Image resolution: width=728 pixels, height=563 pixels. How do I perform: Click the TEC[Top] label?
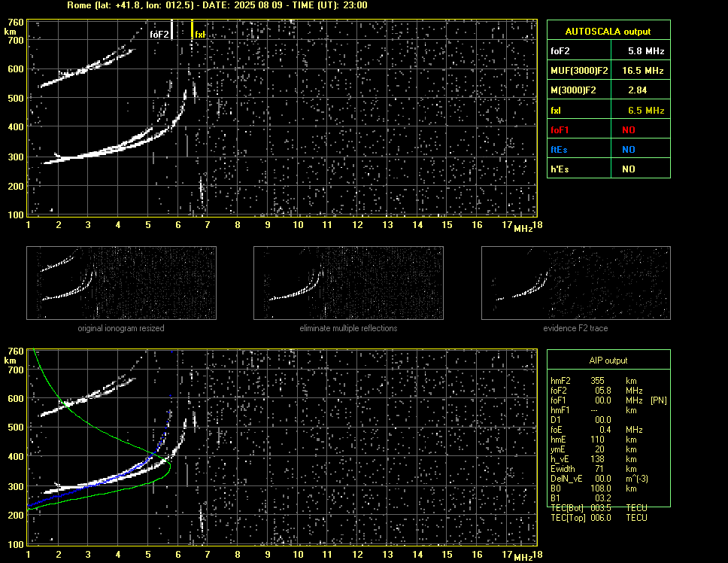[569, 518]
